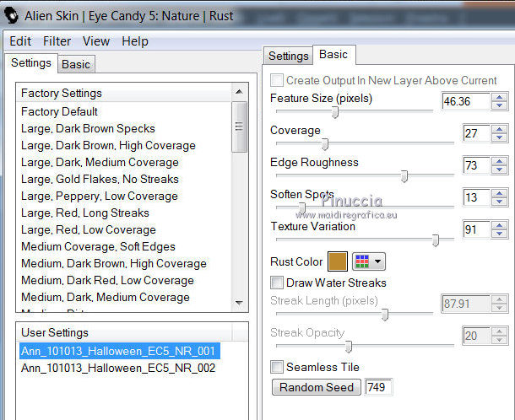The width and height of the screenshot is (515, 420).
Task: Click the Factory Settings scrollbar thumb
Action: click(x=239, y=127)
